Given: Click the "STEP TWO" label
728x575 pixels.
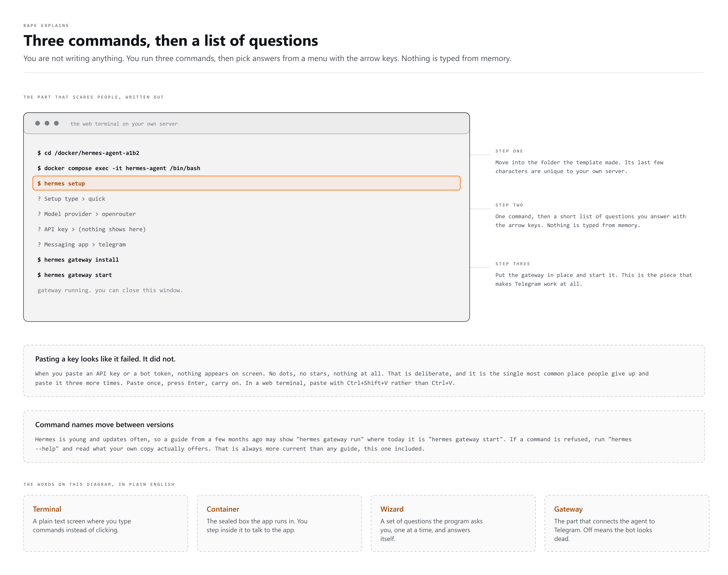Looking at the screenshot, I should pyautogui.click(x=509, y=205).
